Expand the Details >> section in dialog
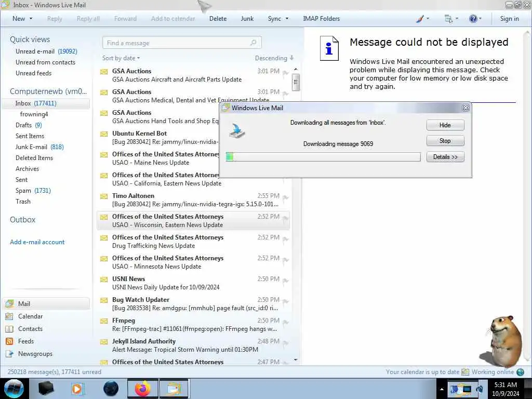This screenshot has height=399, width=532. point(445,157)
